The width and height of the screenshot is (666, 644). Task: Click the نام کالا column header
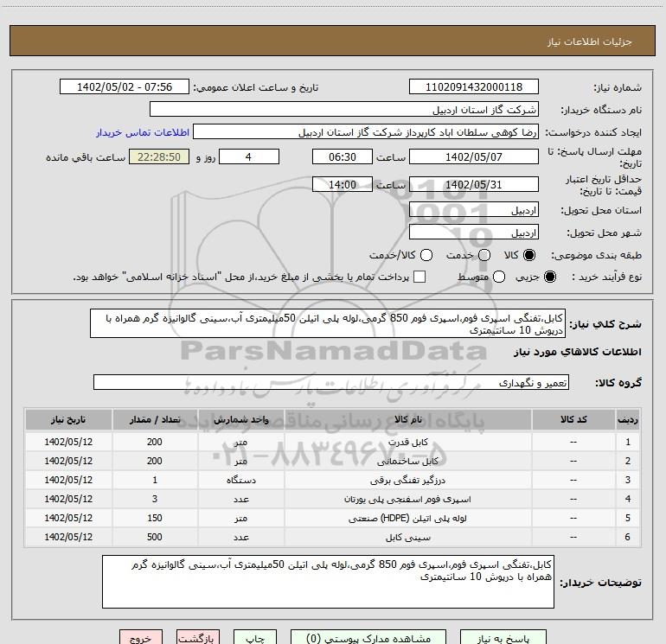407,419
